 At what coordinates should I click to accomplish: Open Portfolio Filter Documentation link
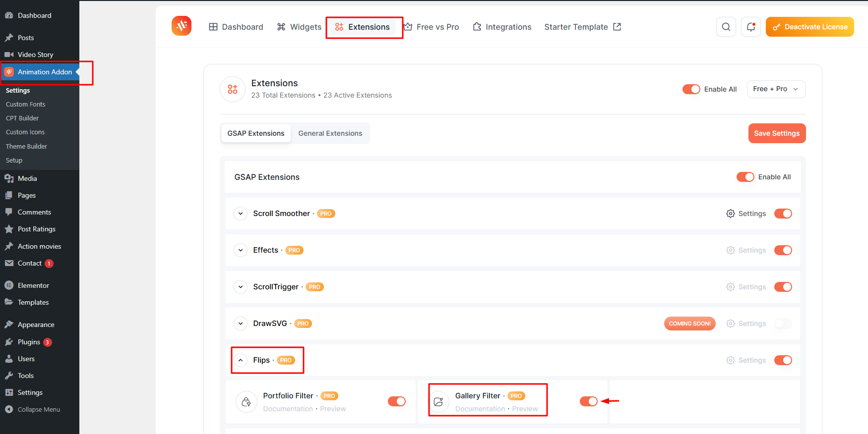pyautogui.click(x=288, y=409)
